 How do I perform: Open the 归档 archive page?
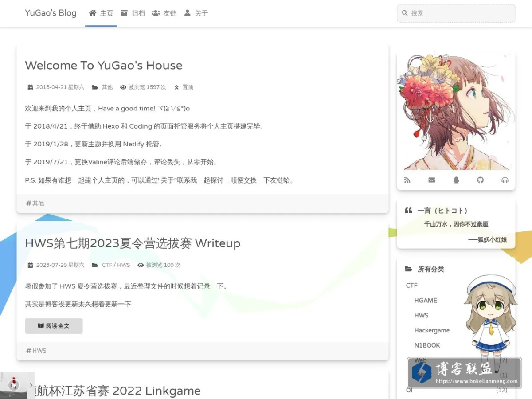(133, 13)
